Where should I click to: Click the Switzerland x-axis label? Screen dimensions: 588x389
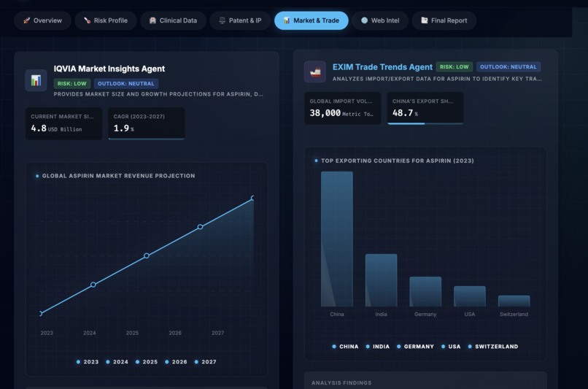pos(514,315)
